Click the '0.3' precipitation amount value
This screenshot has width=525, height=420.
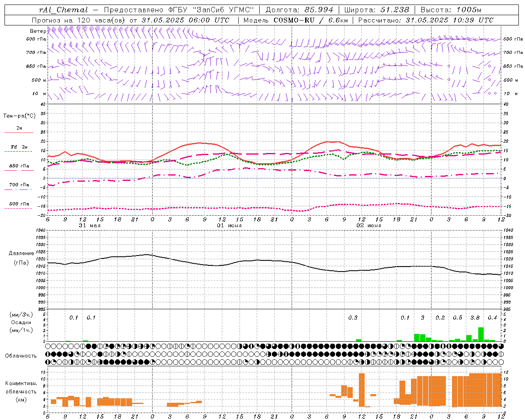[353, 318]
